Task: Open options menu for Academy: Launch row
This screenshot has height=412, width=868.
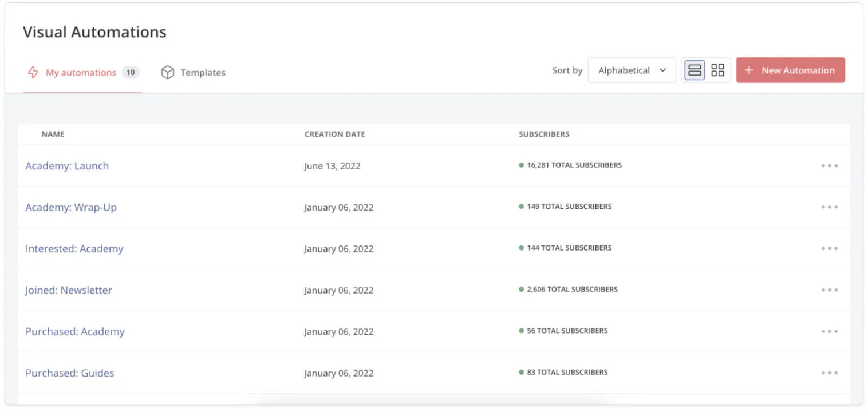Action: click(829, 166)
